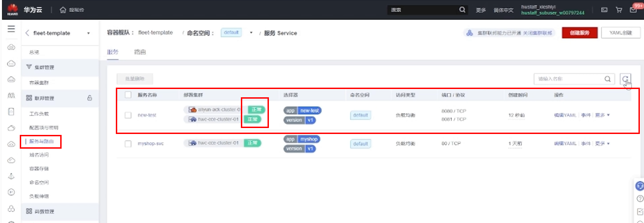Click the Huawei Cloud logo

pyautogui.click(x=11, y=10)
